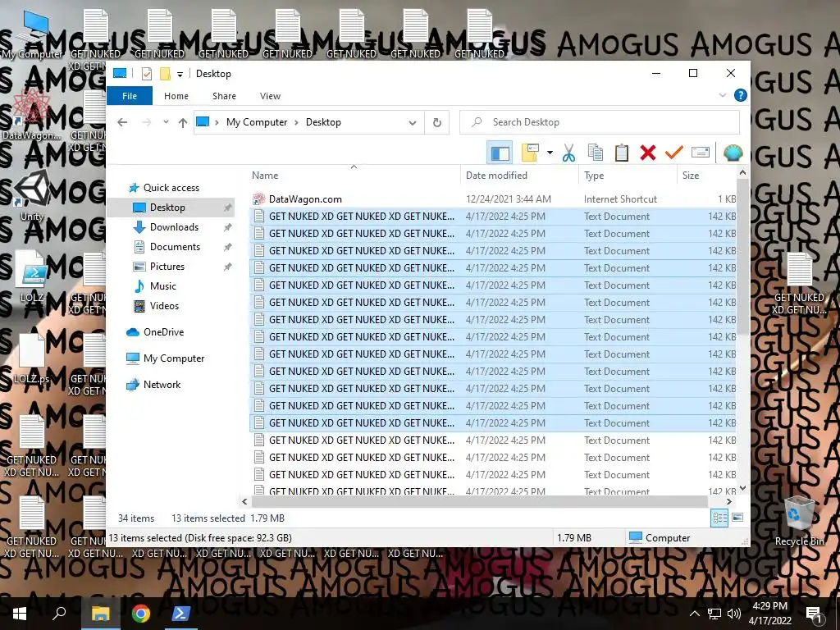Click the Help question mark icon

click(741, 95)
